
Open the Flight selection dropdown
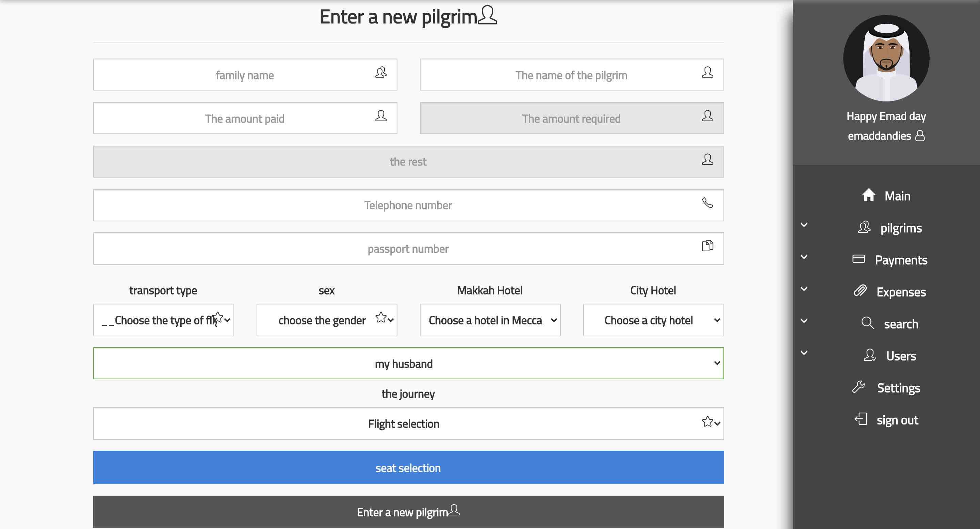408,423
